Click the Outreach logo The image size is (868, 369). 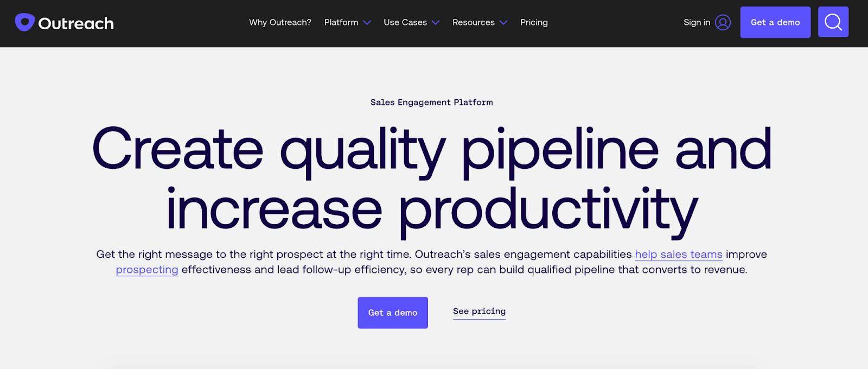point(65,23)
